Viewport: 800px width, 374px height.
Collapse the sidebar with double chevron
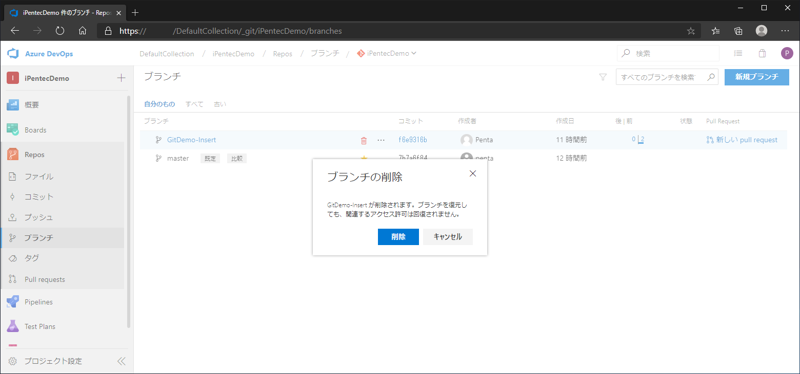pos(121,361)
